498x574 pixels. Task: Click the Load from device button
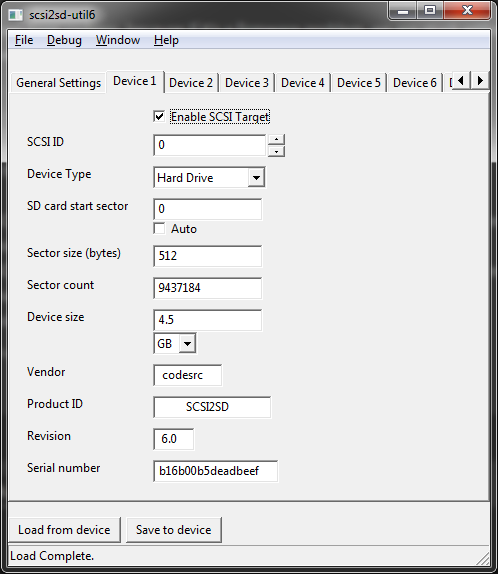click(64, 530)
